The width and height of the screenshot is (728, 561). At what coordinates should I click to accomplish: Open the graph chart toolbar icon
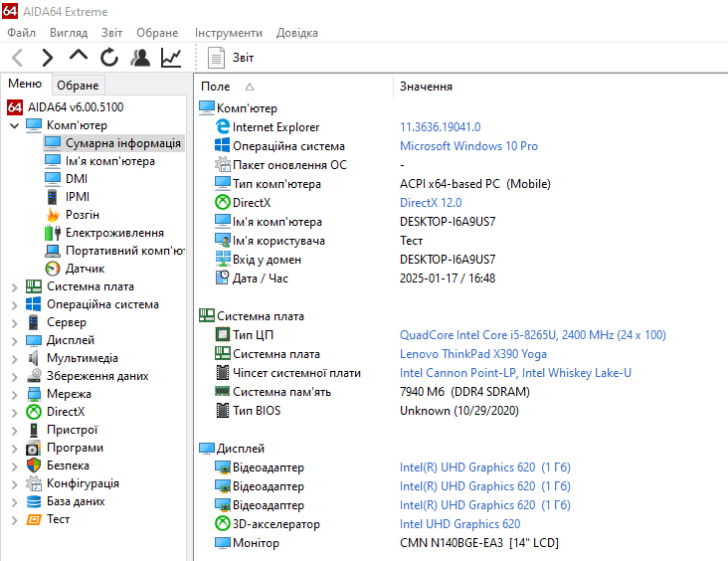coord(171,58)
